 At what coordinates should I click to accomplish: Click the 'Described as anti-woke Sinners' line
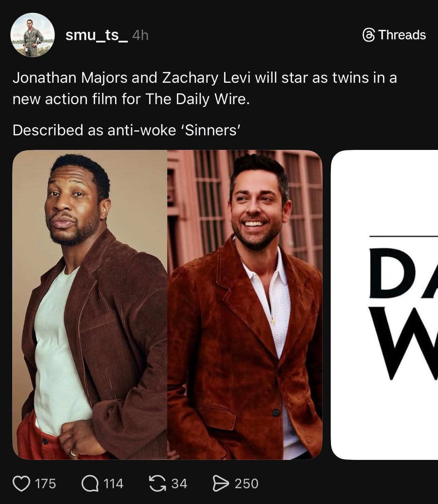pyautogui.click(x=127, y=130)
